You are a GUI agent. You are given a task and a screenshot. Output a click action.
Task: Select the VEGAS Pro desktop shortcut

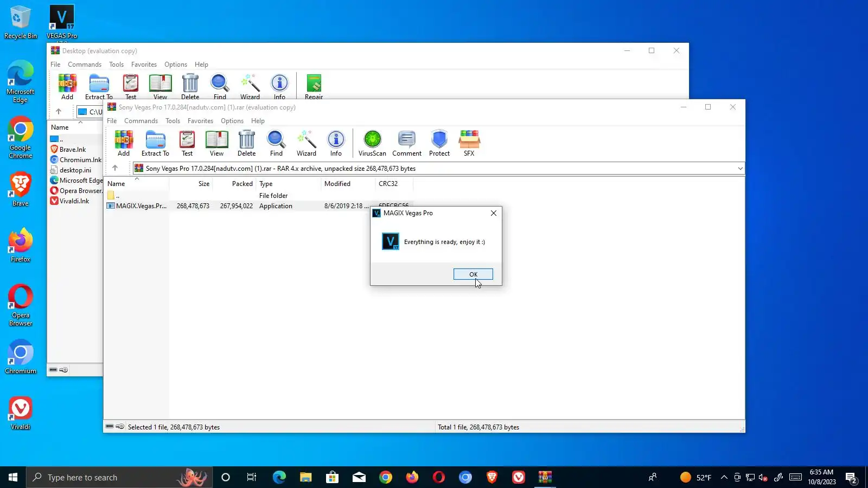pos(62,22)
